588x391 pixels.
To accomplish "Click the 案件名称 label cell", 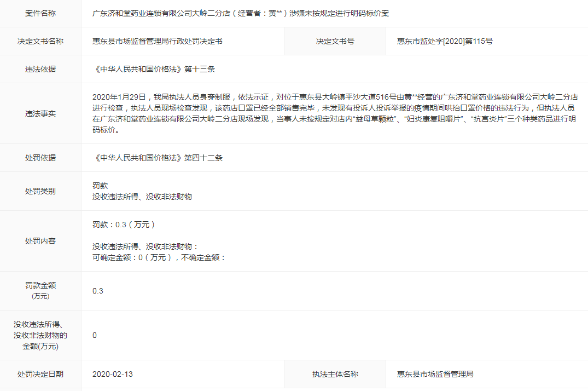I will coord(40,14).
